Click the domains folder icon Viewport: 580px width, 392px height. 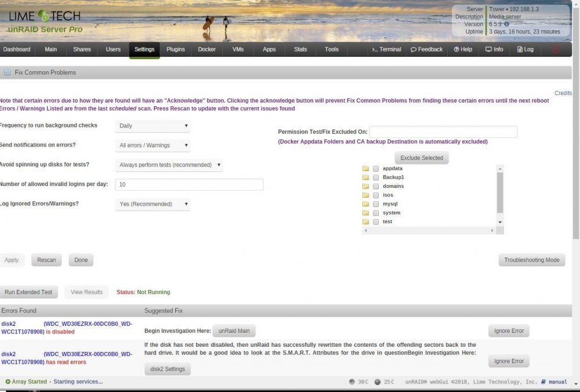point(365,186)
